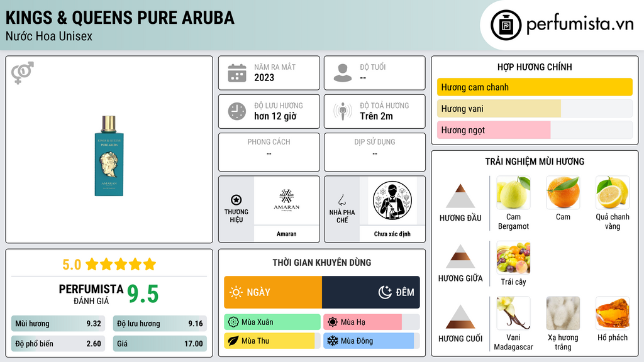644x362 pixels.
Task: Click the star badge icon above Thương hiệu
Action: pyautogui.click(x=236, y=200)
